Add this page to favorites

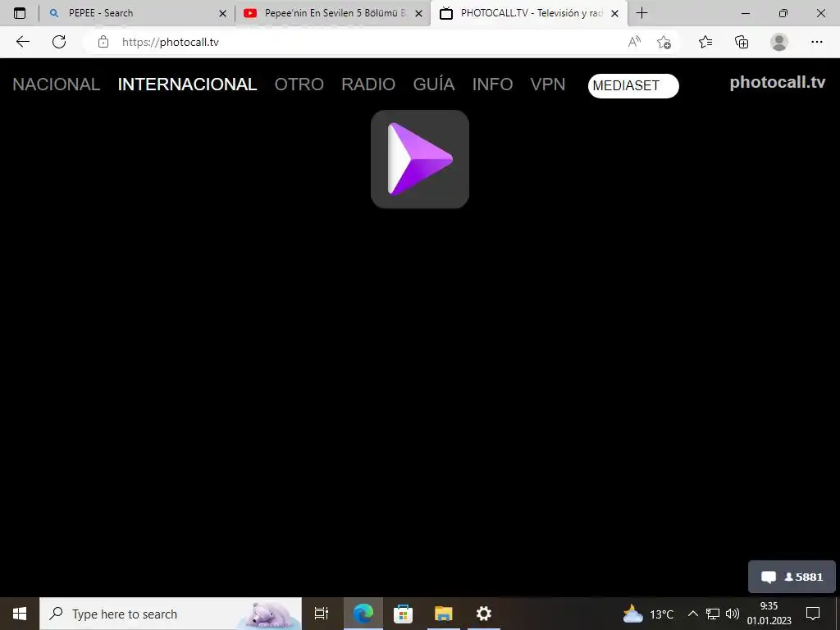coord(664,42)
